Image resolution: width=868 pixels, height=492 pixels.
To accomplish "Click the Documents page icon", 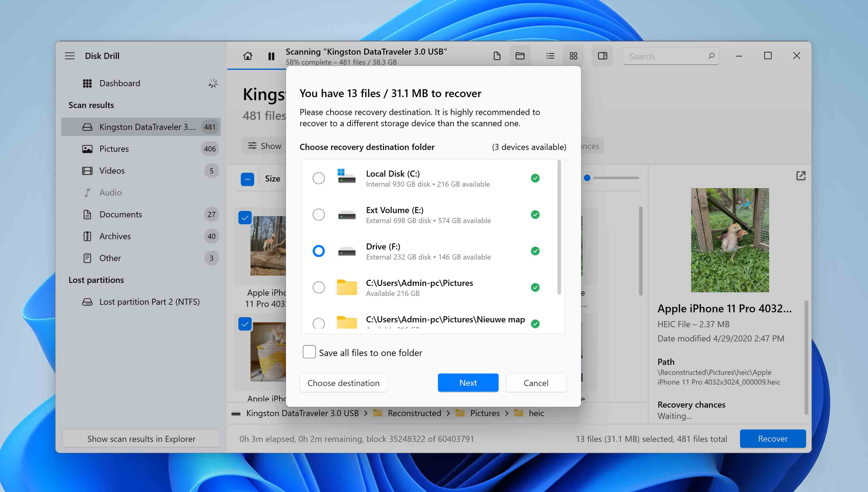I will pyautogui.click(x=87, y=214).
